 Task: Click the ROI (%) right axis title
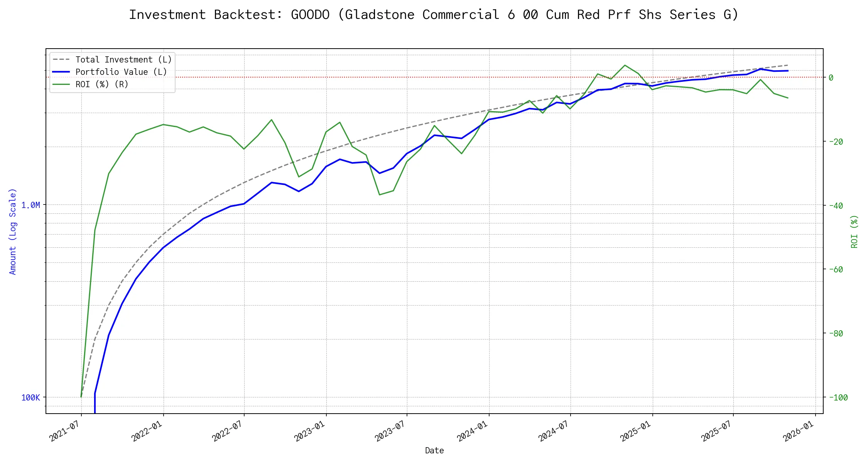pos(854,231)
